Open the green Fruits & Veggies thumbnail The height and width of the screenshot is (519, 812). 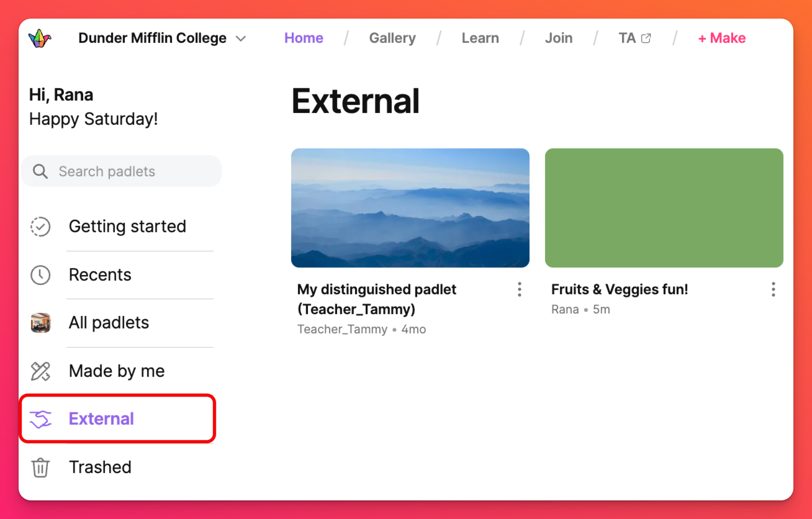(x=664, y=208)
